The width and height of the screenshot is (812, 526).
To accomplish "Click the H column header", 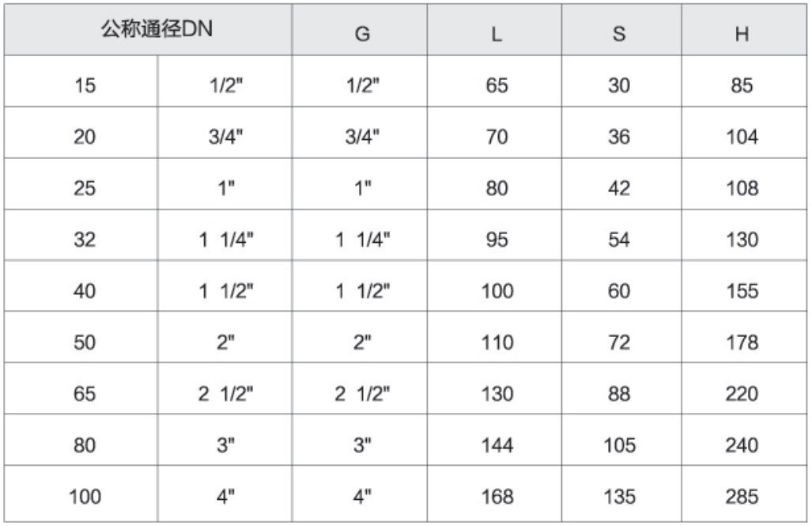I will tap(744, 29).
